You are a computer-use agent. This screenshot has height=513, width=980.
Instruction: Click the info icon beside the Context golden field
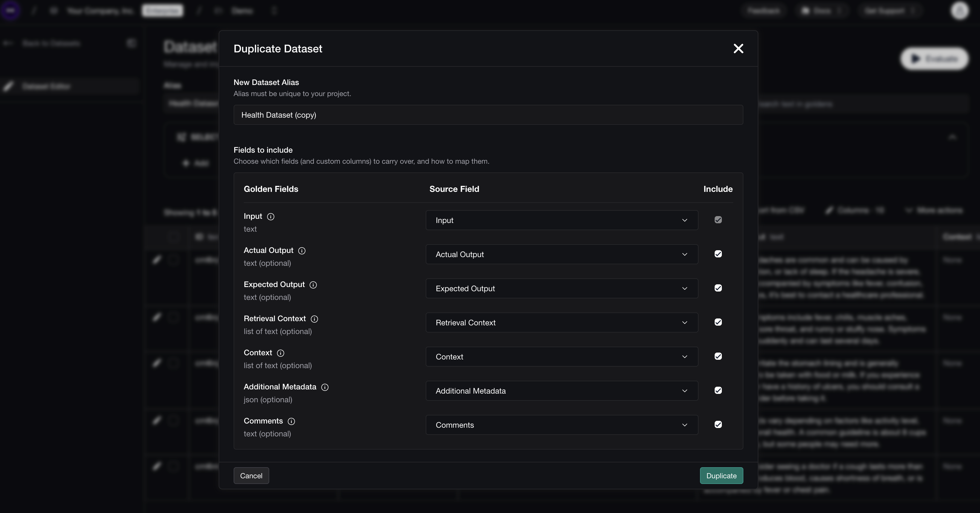pos(280,353)
